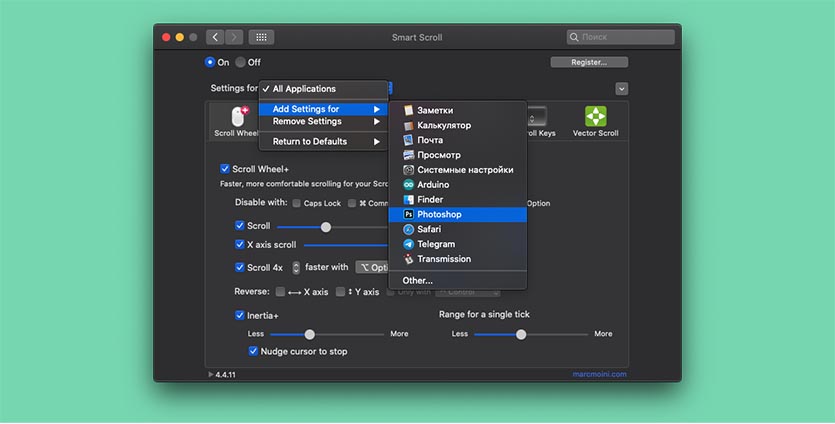Select the Scroll Wheel+ tab icon
The width and height of the screenshot is (835, 424).
237,119
